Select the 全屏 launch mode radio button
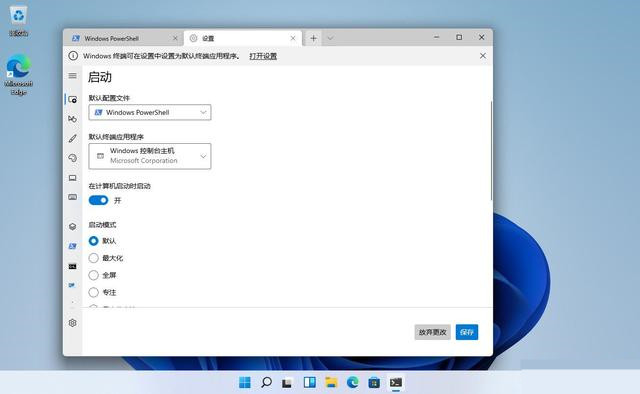 point(93,275)
